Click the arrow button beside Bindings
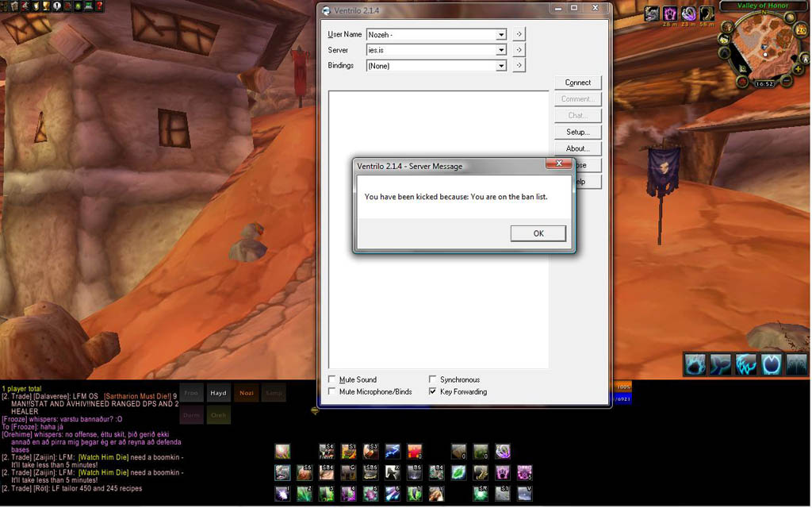Viewport: 812px width, 508px height. [x=519, y=65]
